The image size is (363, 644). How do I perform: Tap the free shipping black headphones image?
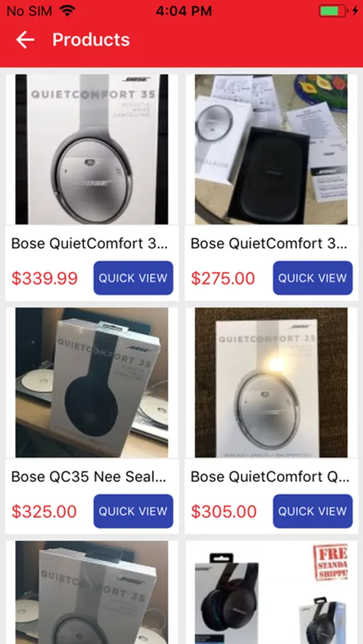pyautogui.click(x=271, y=592)
